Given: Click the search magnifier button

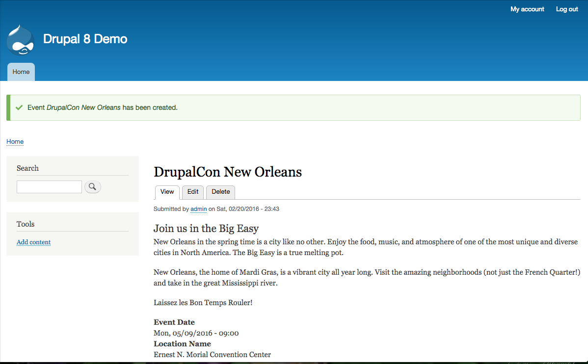Looking at the screenshot, I should click(93, 187).
